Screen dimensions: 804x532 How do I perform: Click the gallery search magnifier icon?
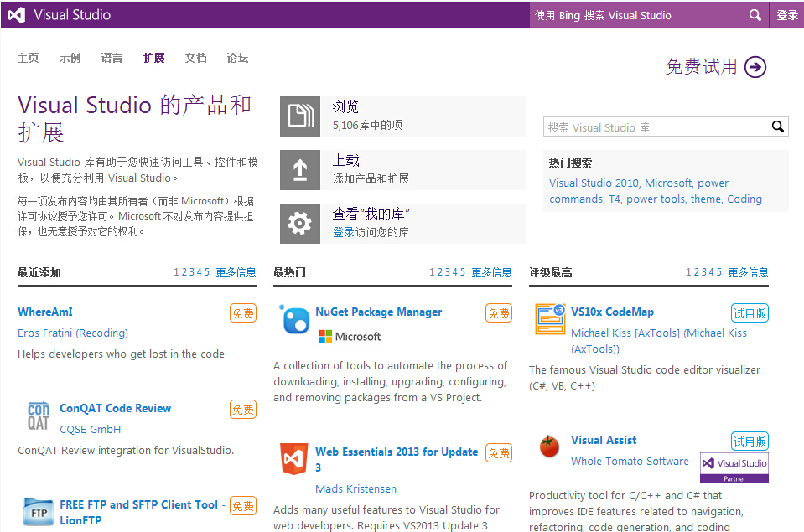tap(778, 127)
